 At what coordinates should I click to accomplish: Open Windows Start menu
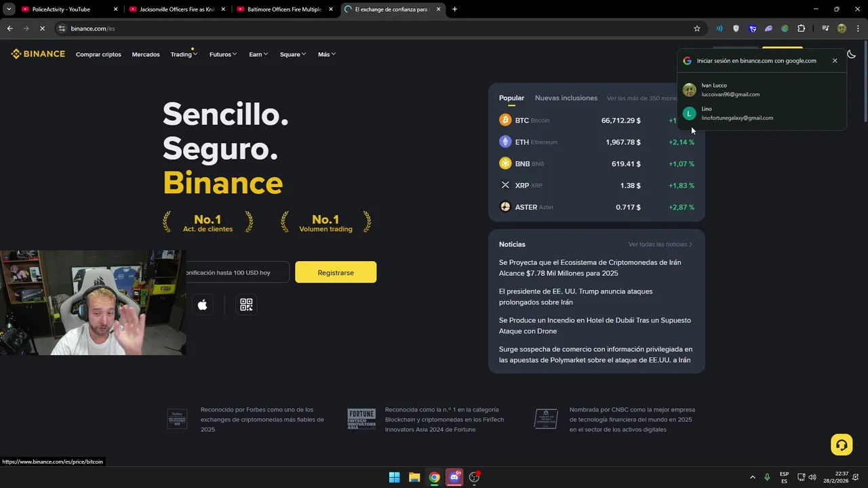tap(394, 477)
